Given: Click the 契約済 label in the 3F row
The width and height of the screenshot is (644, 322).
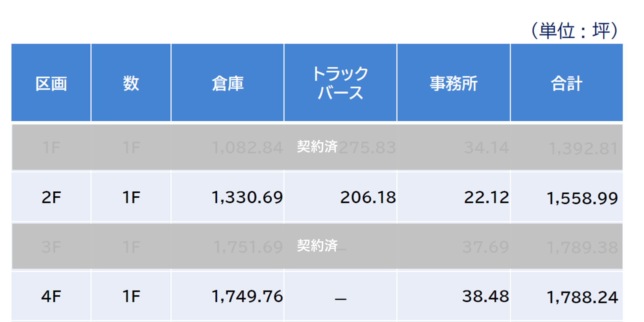Looking at the screenshot, I should [317, 246].
